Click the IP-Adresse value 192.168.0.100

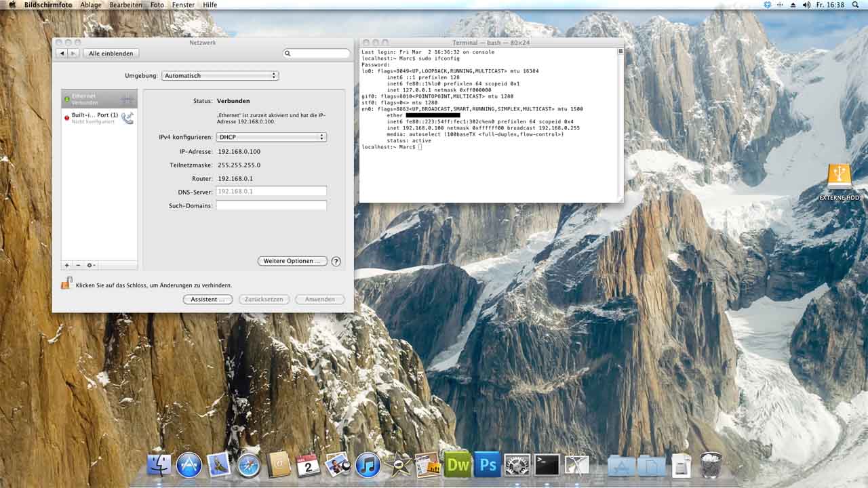coord(239,151)
